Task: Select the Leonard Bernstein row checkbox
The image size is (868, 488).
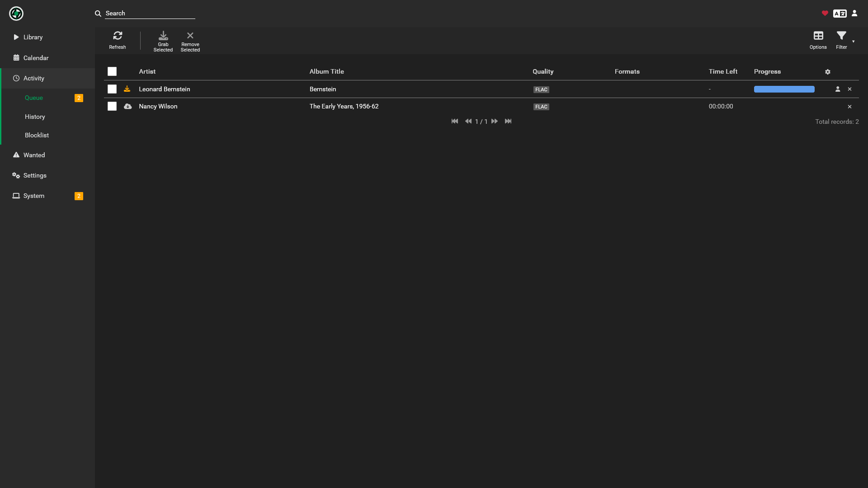Action: click(x=112, y=89)
